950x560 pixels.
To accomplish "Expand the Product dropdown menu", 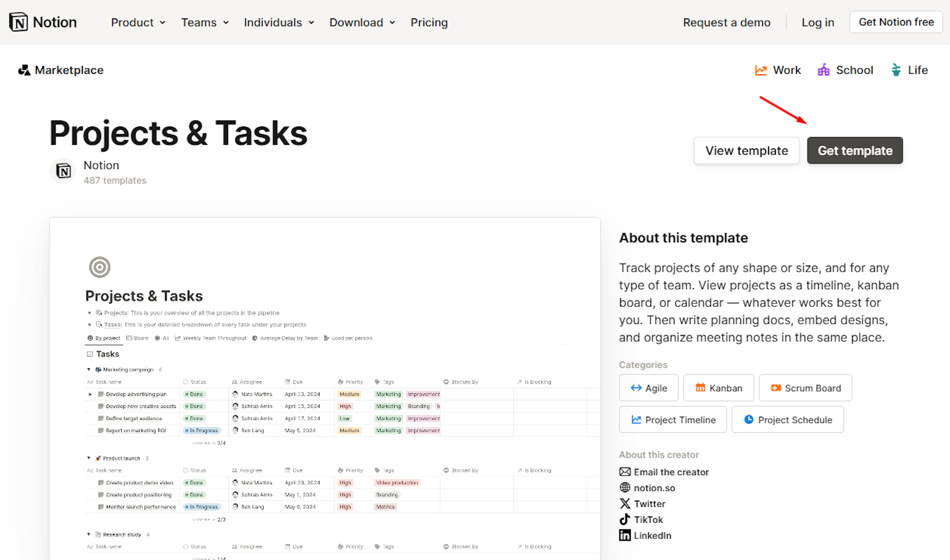I will 138,22.
